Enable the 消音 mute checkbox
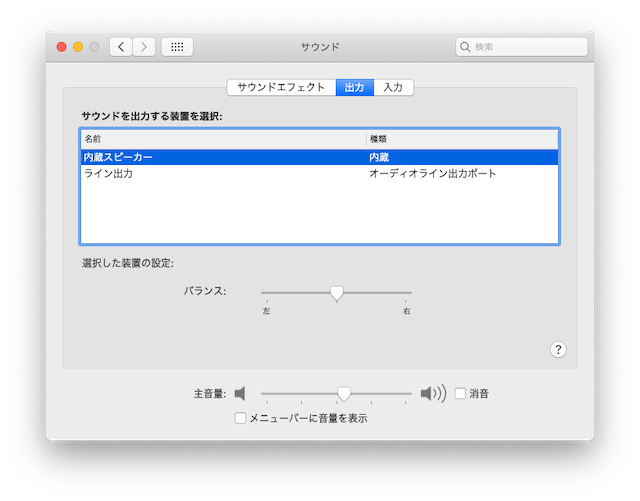The width and height of the screenshot is (640, 501). tap(460, 393)
